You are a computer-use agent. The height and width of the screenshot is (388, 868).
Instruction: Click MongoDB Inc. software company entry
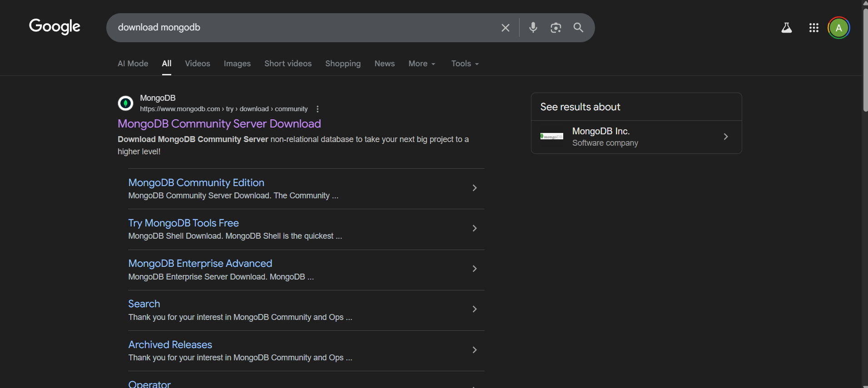click(636, 137)
